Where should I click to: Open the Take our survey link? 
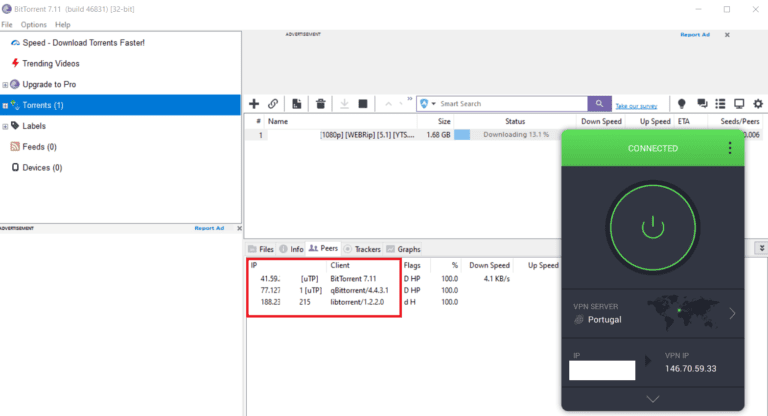[636, 106]
